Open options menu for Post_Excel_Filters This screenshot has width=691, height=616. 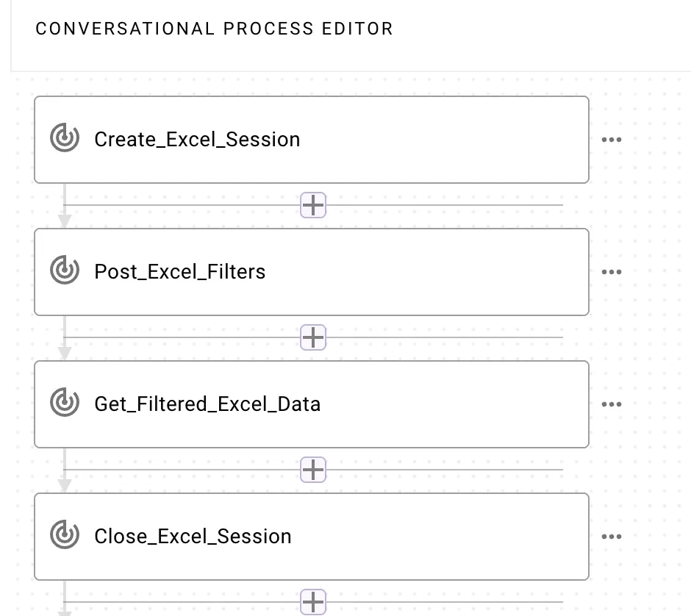611,272
